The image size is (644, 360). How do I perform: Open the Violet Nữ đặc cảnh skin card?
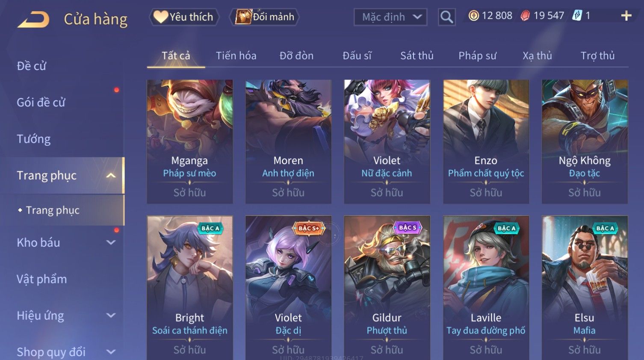387,142
